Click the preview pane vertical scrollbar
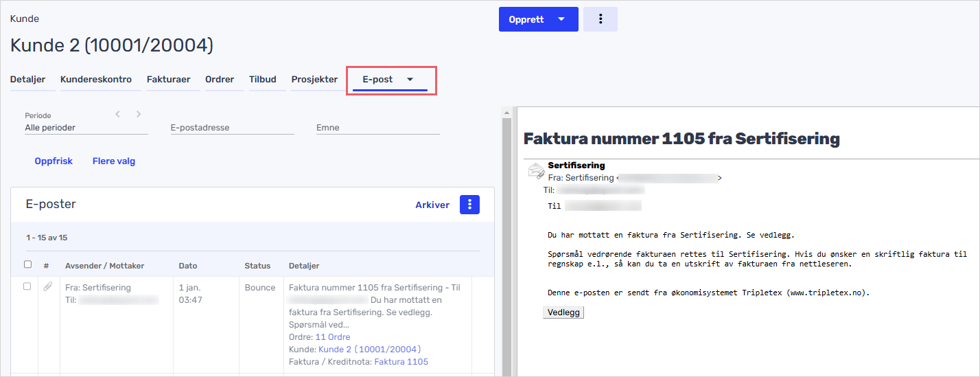 (x=507, y=240)
